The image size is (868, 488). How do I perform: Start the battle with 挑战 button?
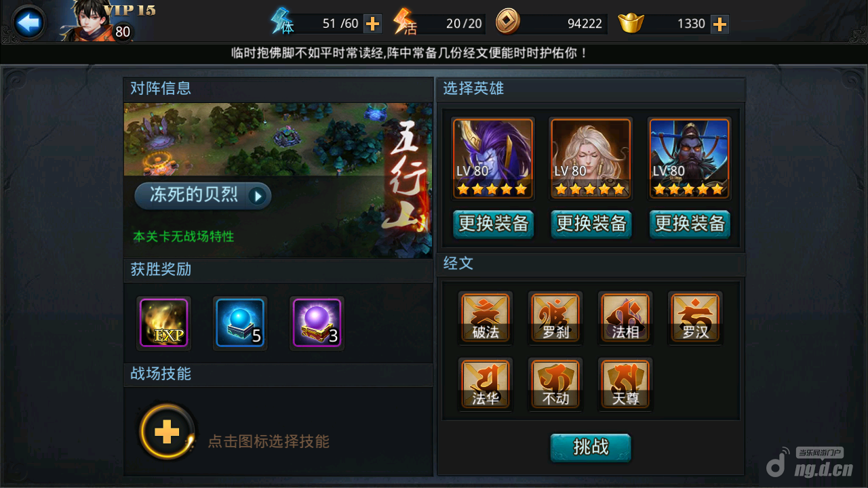click(x=591, y=447)
